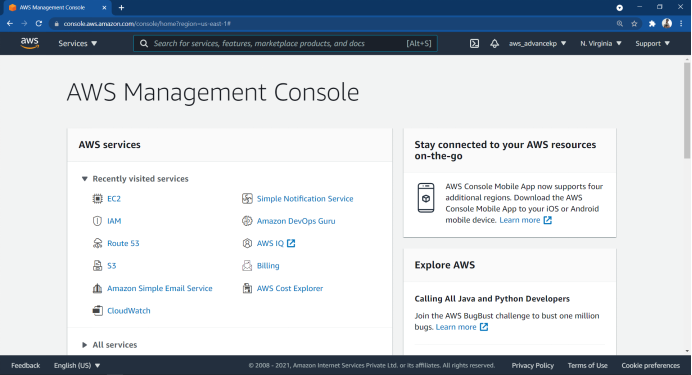Click Learn more about the mobile app
The image size is (692, 375).
pos(519,220)
